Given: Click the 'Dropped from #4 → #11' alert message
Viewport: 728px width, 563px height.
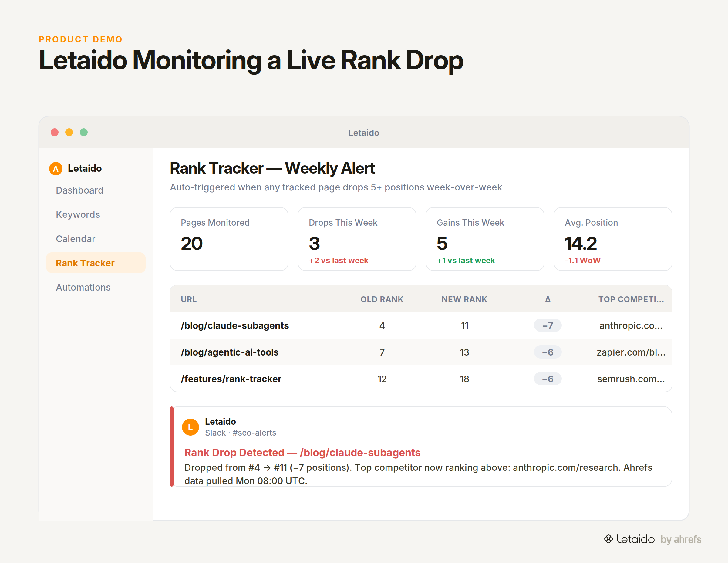Looking at the screenshot, I should click(418, 474).
